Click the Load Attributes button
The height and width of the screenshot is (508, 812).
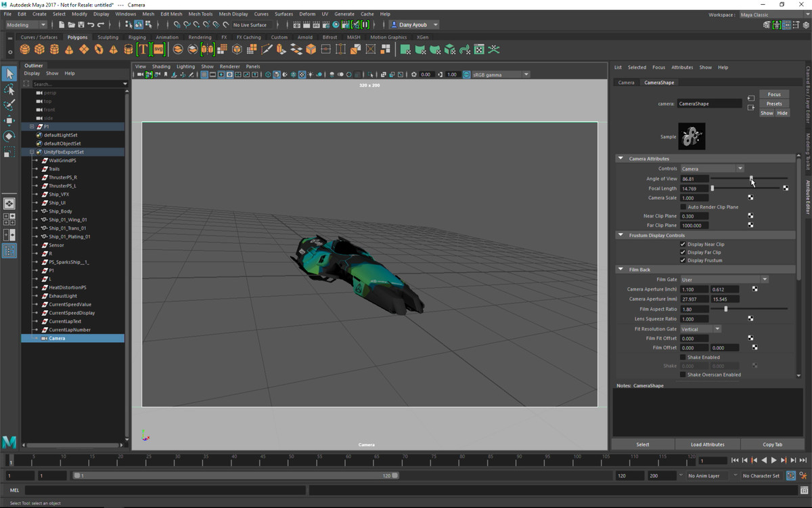[x=708, y=444]
